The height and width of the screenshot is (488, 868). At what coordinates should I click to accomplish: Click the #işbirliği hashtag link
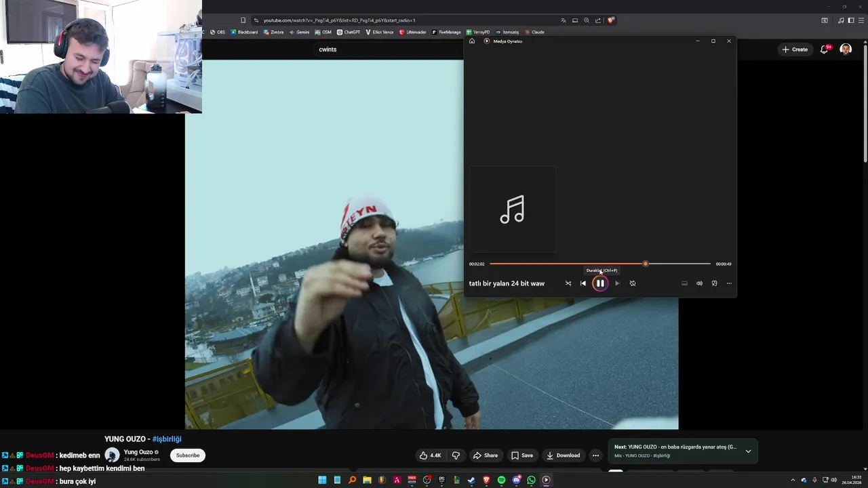(167, 439)
